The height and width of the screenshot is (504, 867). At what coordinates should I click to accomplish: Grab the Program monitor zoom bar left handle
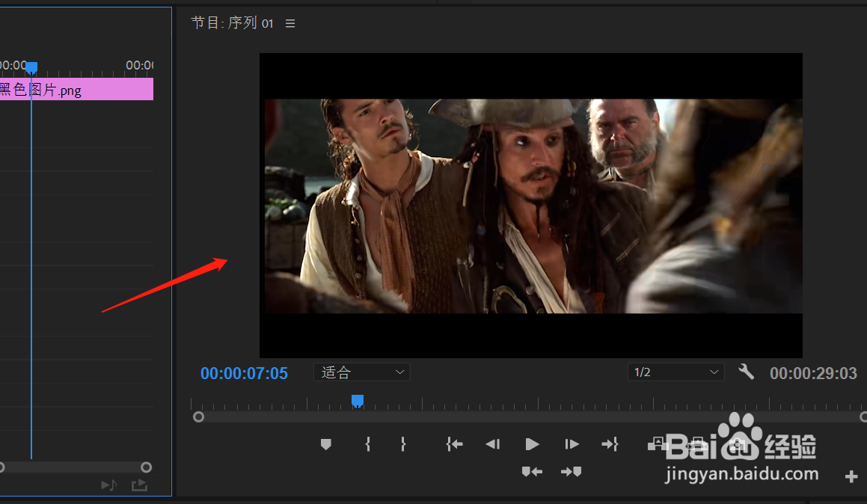click(x=198, y=417)
